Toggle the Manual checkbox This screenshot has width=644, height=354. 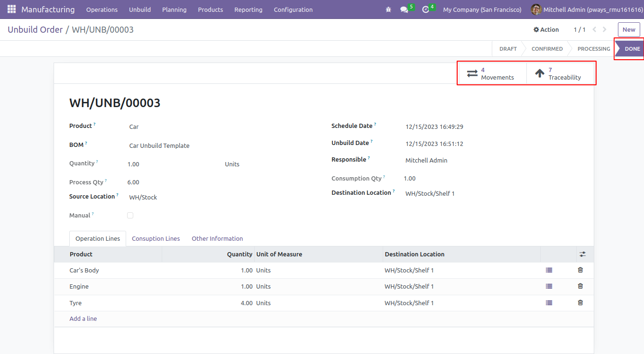point(130,215)
